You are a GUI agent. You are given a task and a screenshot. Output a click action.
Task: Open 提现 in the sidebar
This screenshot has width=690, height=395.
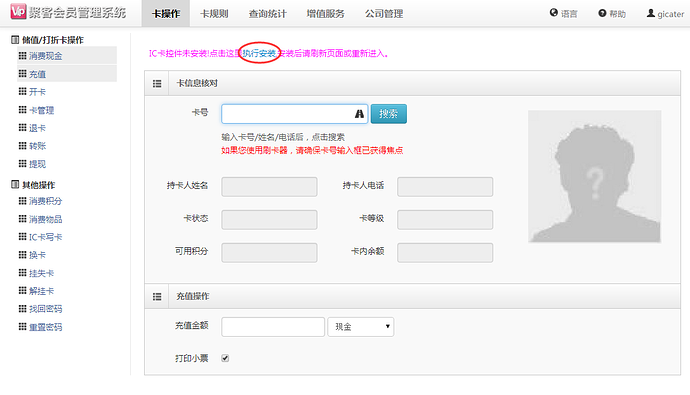tap(37, 164)
